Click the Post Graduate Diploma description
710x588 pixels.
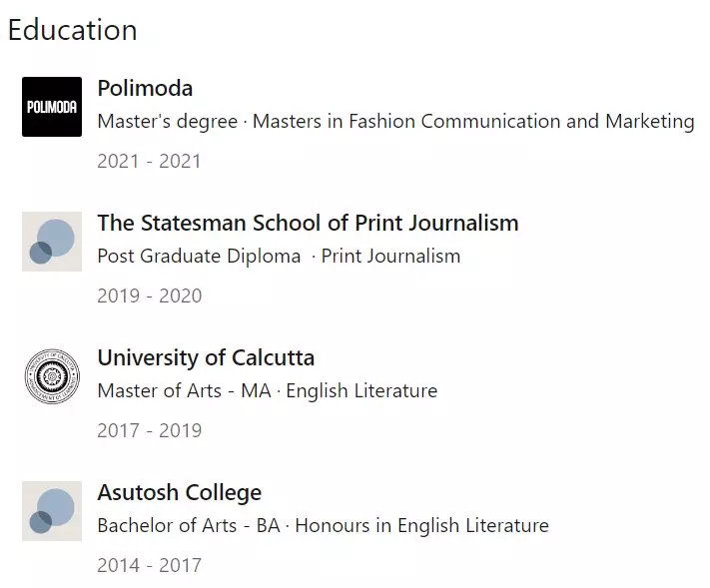(x=279, y=257)
